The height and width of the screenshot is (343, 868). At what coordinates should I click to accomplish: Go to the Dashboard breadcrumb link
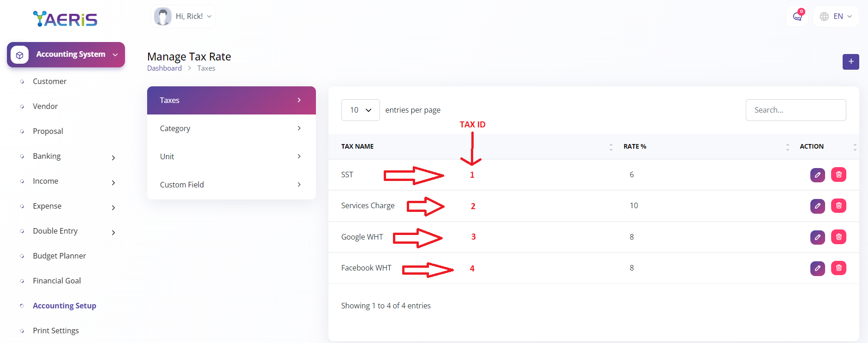(164, 68)
